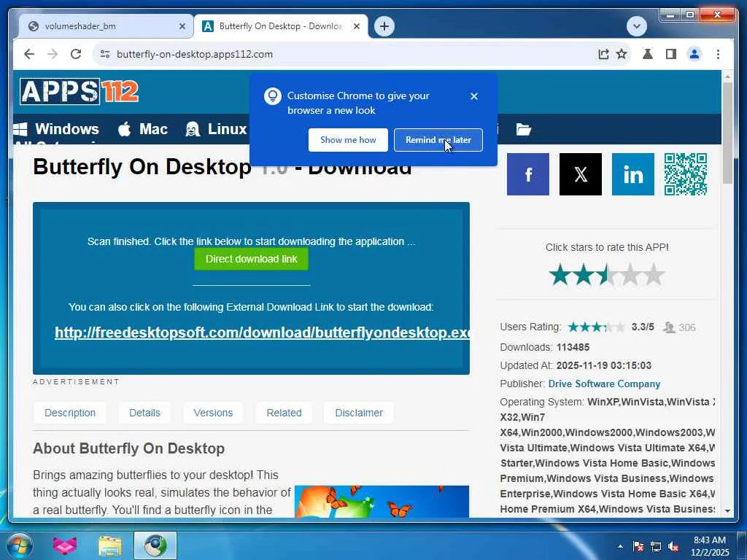Open the Mac category menu
Image resolution: width=747 pixels, height=560 pixels.
143,129
